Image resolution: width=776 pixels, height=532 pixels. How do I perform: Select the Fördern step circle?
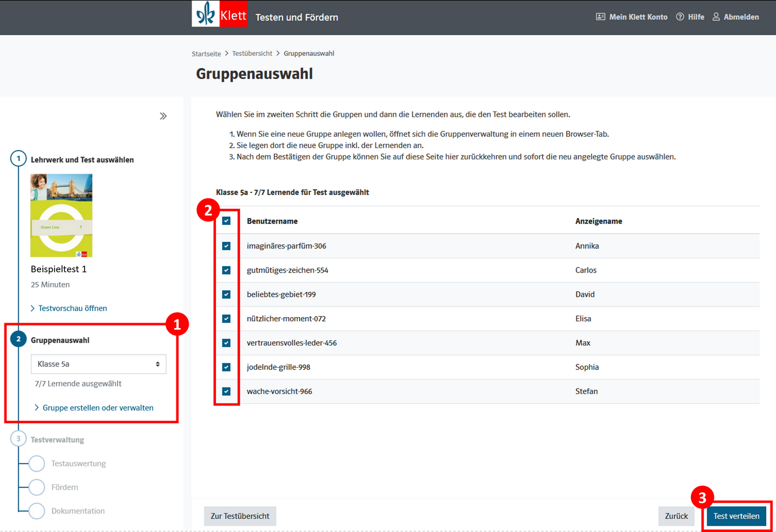pos(37,487)
